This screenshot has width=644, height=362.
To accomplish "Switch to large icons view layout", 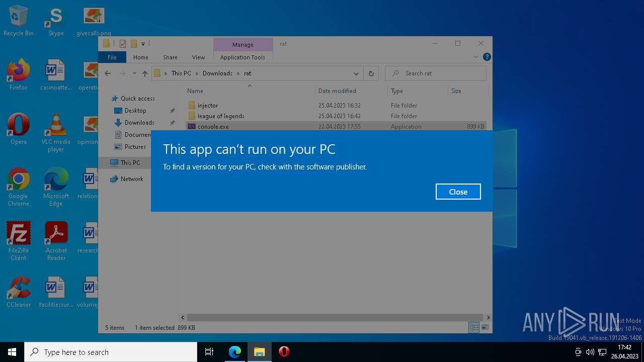I will [485, 328].
